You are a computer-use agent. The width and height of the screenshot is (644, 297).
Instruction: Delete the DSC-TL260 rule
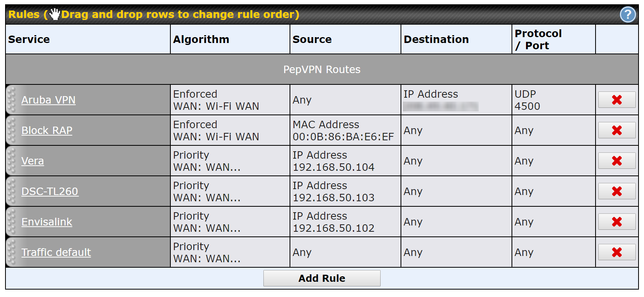click(x=617, y=191)
